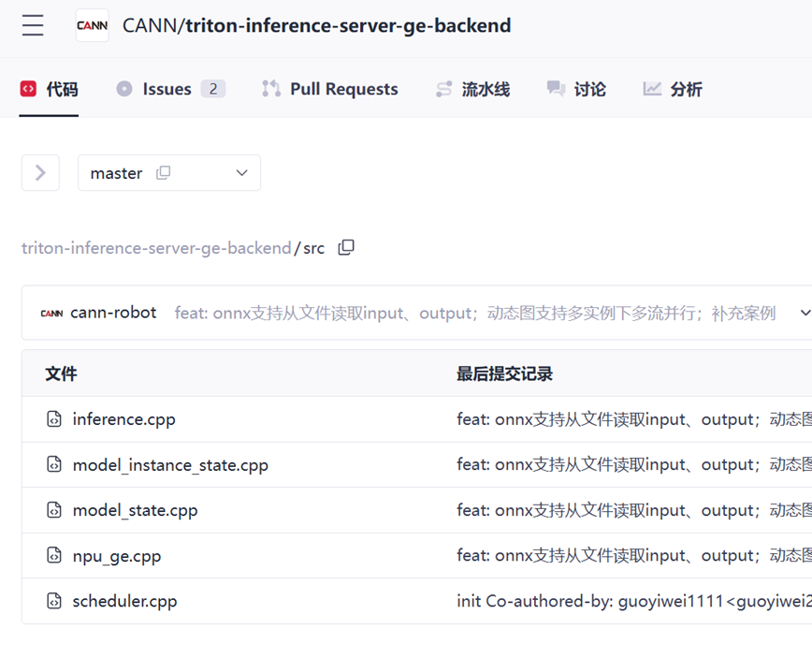Click the cann-robot avatar icon
812x658 pixels.
[x=51, y=314]
